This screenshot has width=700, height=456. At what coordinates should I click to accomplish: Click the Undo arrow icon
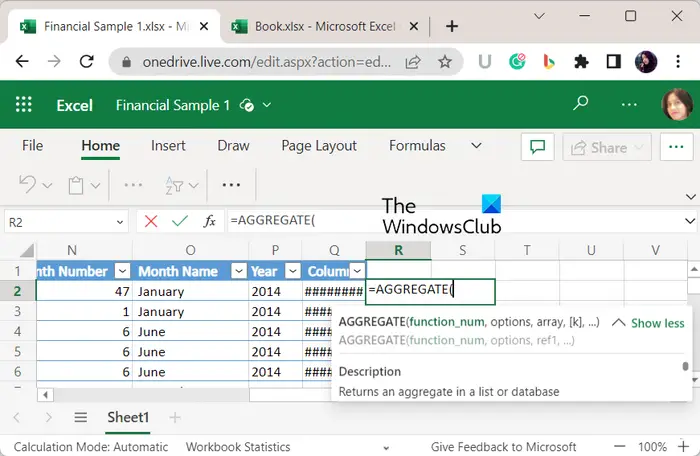click(x=28, y=184)
